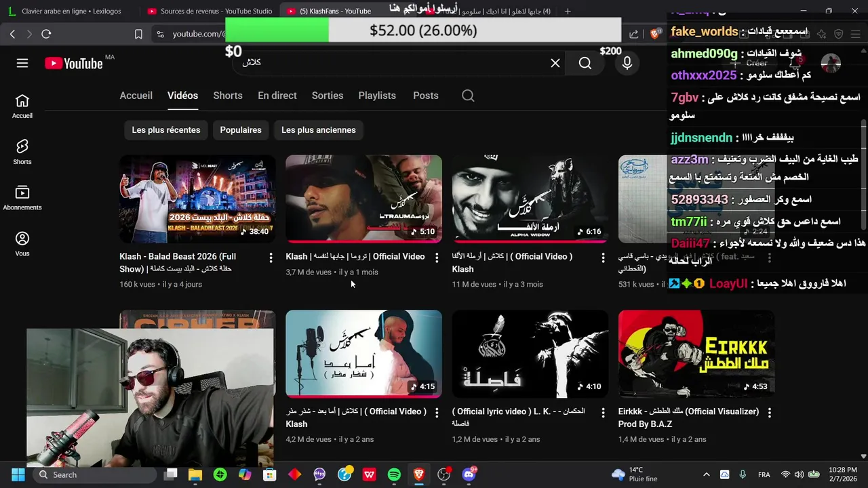Switch to Sources de revenus YouTube Studio tab
The height and width of the screenshot is (488, 868).
coord(210,11)
